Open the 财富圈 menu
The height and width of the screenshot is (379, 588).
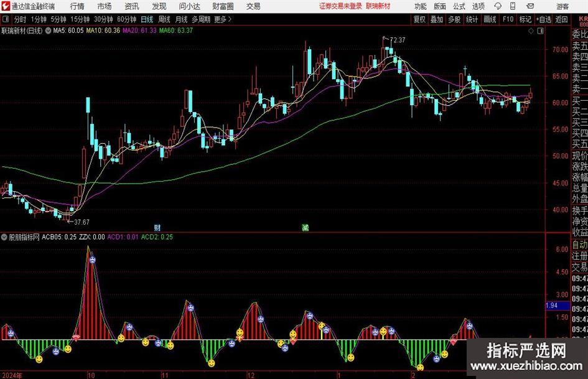point(223,6)
